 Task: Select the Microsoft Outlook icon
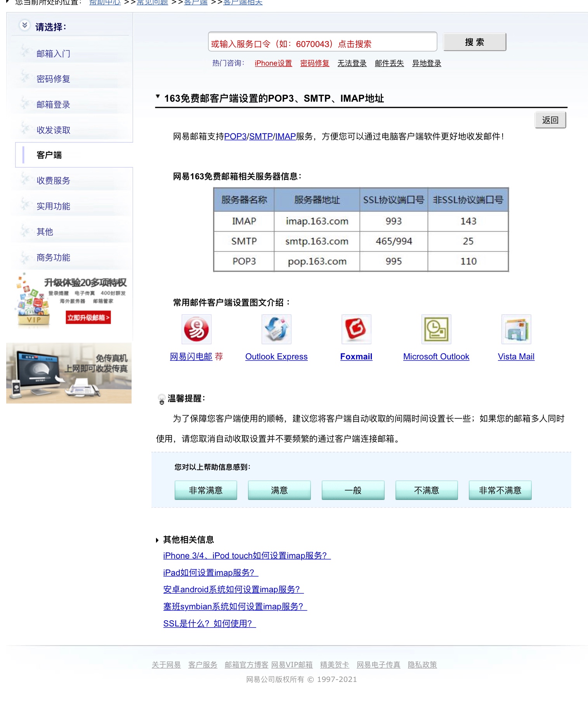click(436, 329)
